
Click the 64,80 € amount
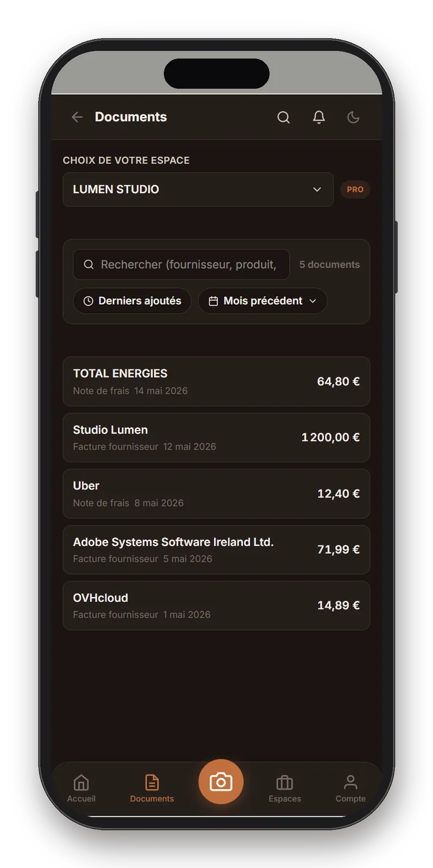coord(338,381)
